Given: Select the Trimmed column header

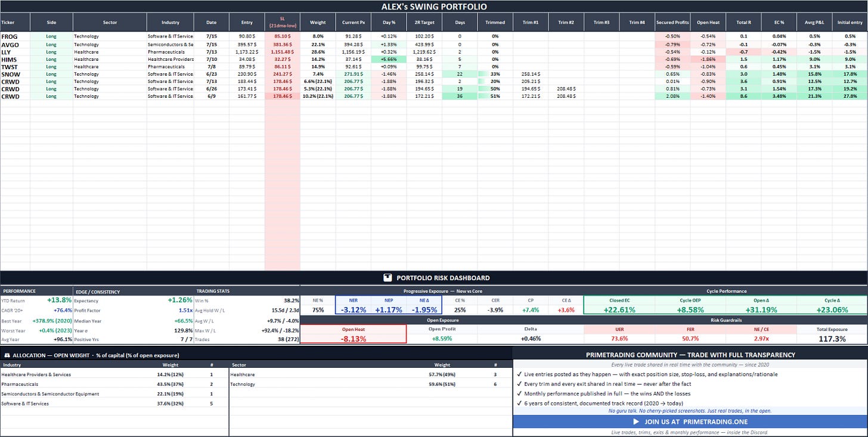Looking at the screenshot, I should [495, 22].
